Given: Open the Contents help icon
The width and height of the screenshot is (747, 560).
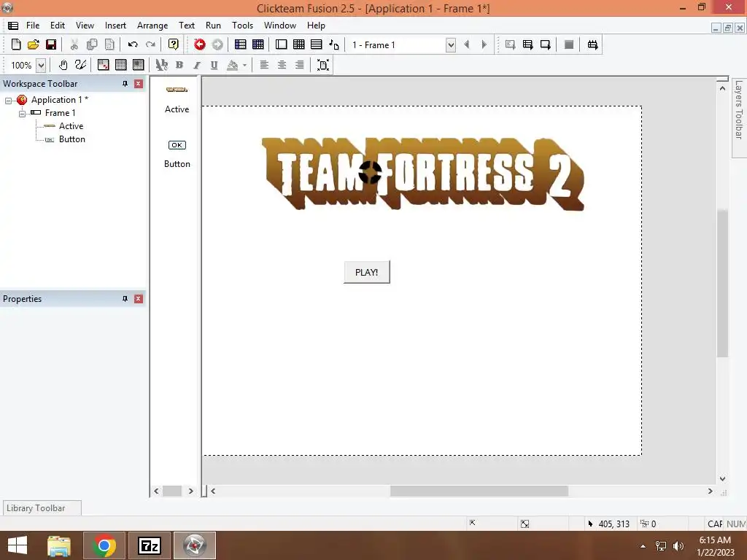Looking at the screenshot, I should click(x=174, y=44).
